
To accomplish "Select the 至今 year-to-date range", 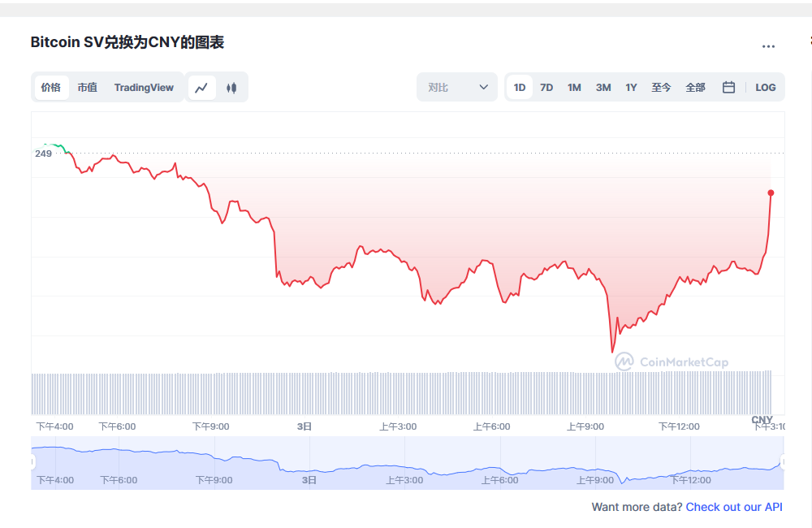I will point(661,88).
